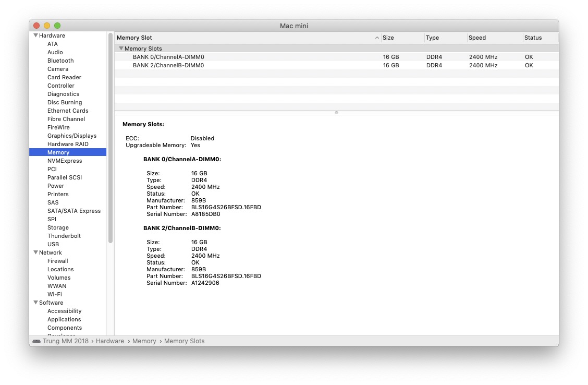Select Thunderbolt in the sidebar
588x385 pixels.
(x=64, y=236)
